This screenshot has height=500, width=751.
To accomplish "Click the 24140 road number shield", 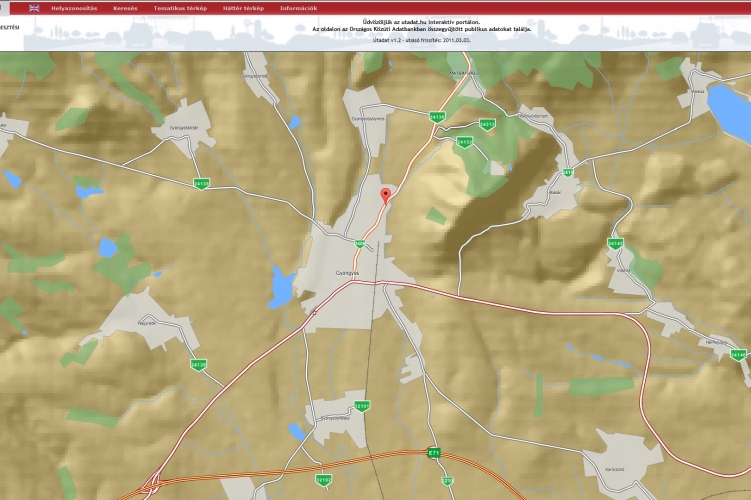I will 615,243.
